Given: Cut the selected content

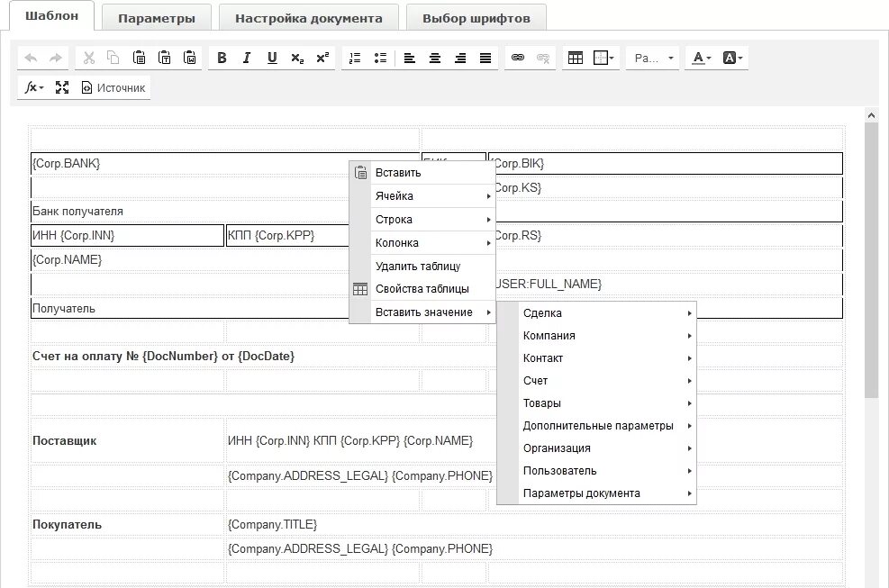Looking at the screenshot, I should [x=88, y=58].
